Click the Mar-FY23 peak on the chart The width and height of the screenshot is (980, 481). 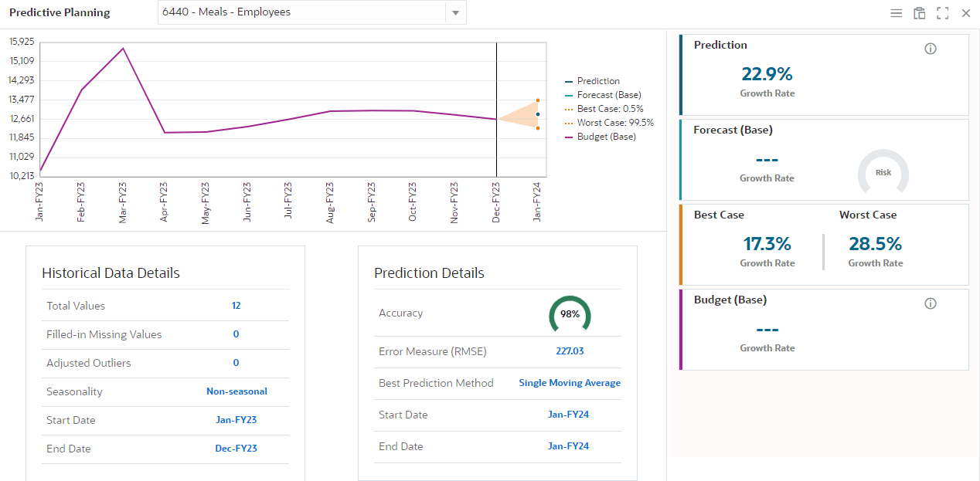tap(123, 49)
